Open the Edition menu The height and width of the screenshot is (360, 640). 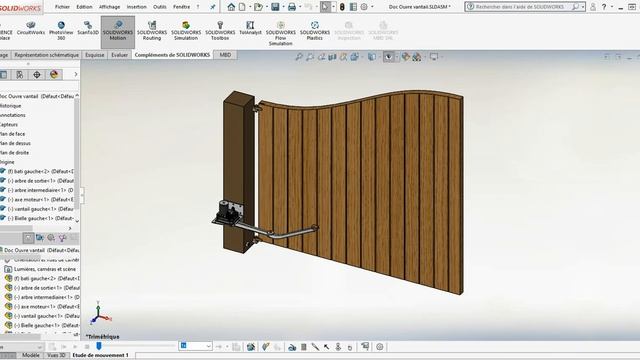coord(84,7)
